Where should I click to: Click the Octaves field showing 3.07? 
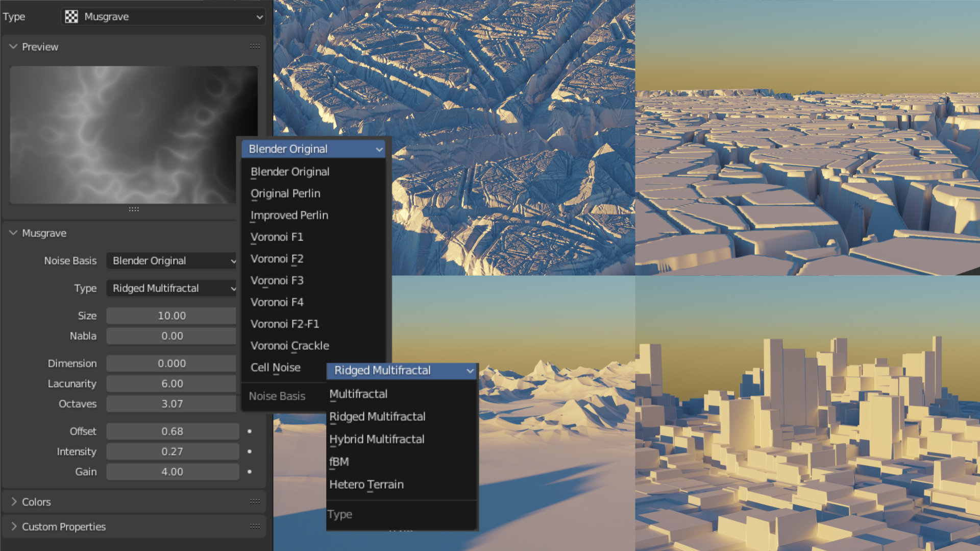coord(173,404)
